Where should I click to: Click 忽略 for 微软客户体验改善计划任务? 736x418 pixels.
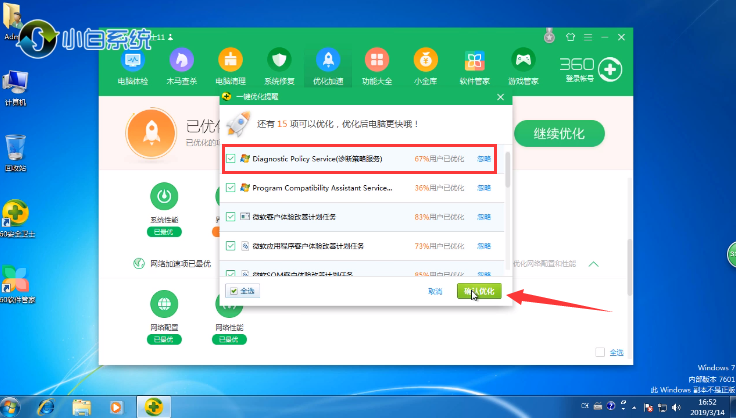coord(484,217)
